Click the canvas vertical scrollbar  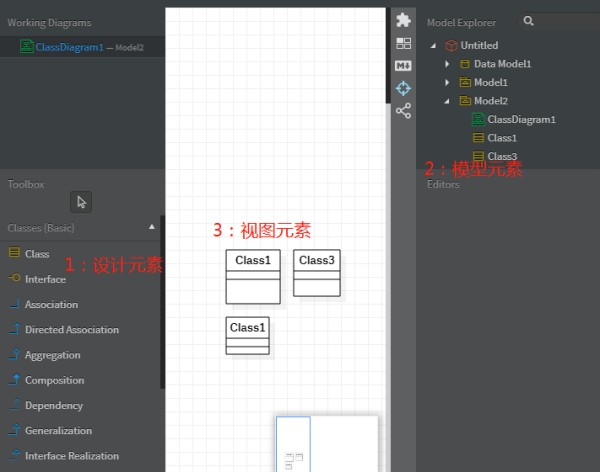pos(388,56)
